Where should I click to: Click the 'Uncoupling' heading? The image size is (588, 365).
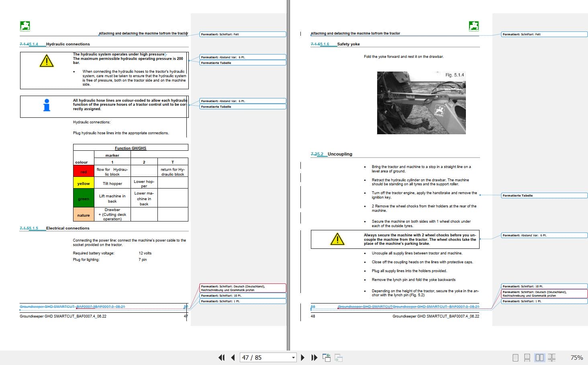(x=340, y=154)
